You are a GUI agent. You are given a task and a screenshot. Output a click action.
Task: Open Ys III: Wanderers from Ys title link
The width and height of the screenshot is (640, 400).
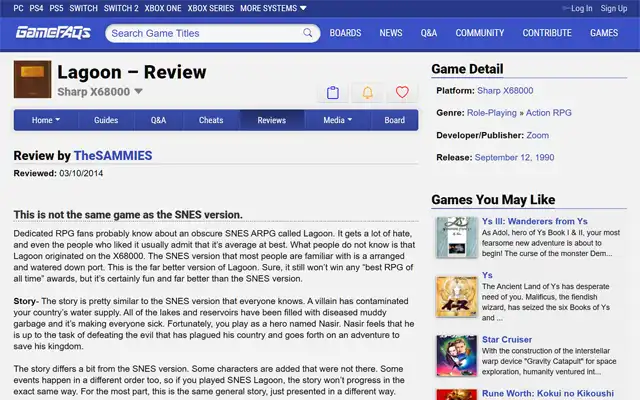(x=535, y=221)
